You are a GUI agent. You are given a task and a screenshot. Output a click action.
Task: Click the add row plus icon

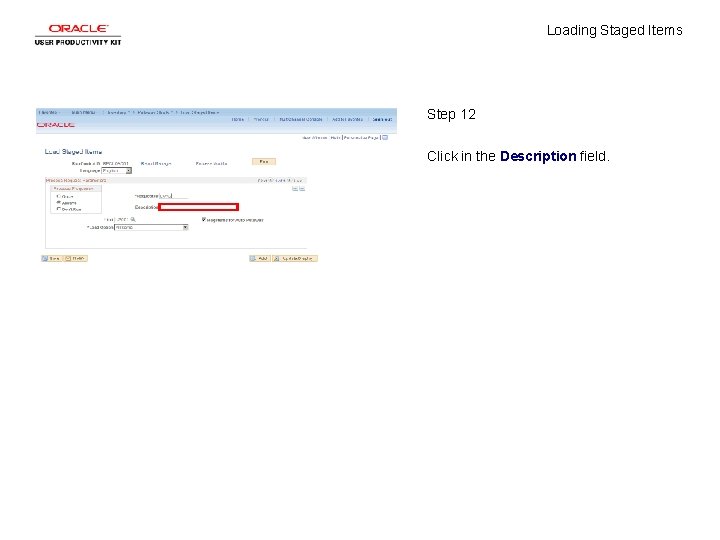[295, 189]
